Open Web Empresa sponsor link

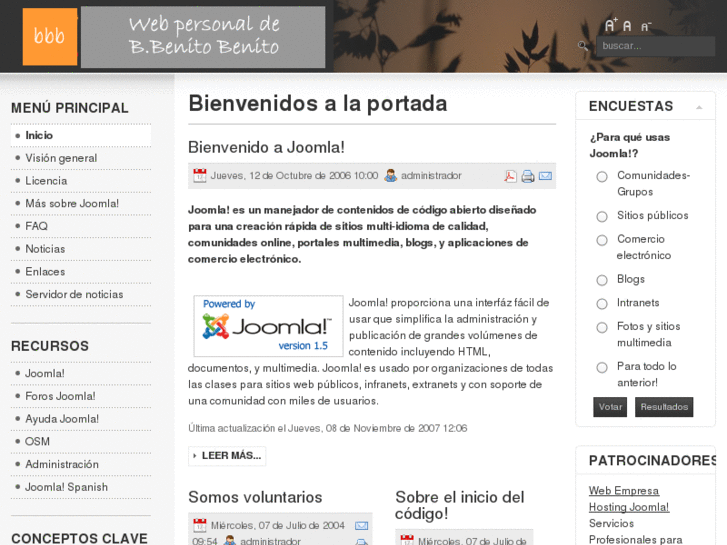click(624, 491)
